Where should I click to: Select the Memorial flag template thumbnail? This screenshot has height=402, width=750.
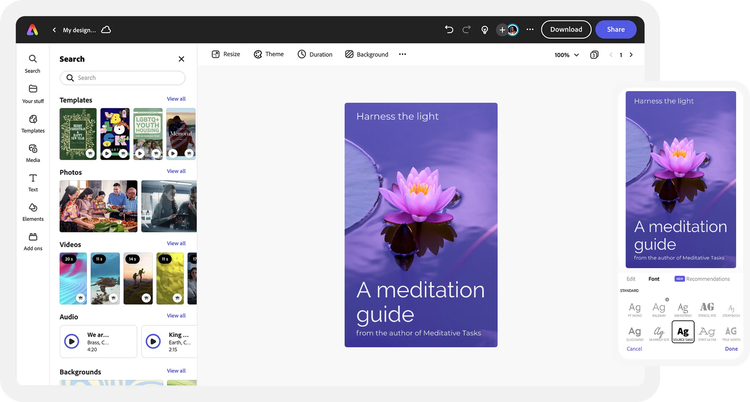click(181, 134)
